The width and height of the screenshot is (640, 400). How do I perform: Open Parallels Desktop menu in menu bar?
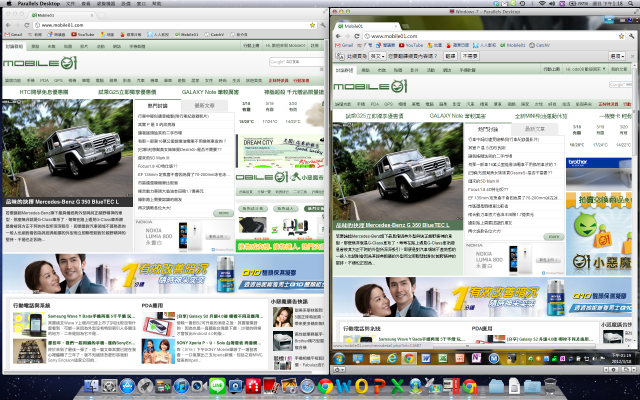pyautogui.click(x=39, y=3)
